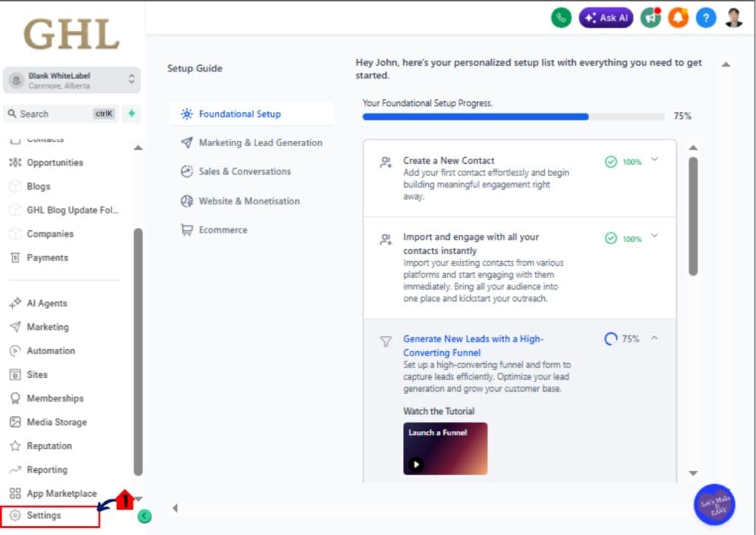The image size is (756, 535).
Task: Select AI Agents from the sidebar
Action: coord(47,303)
